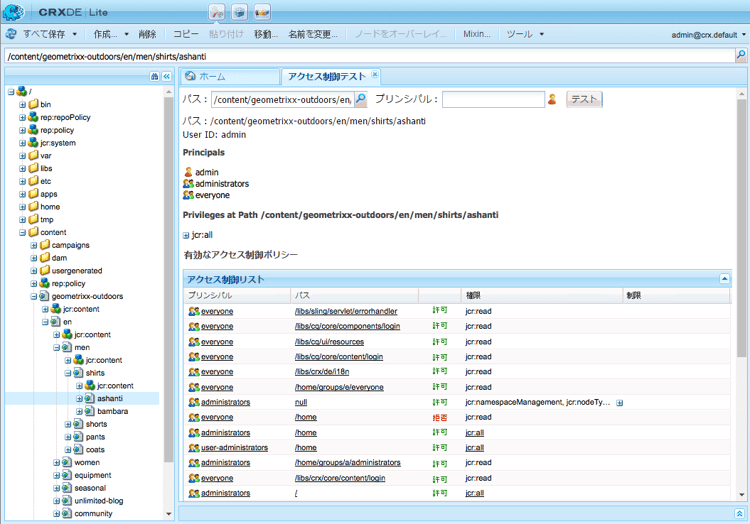Click the rep:repoPolicy node icon
Screen dimensions: 750x524
click(33, 117)
